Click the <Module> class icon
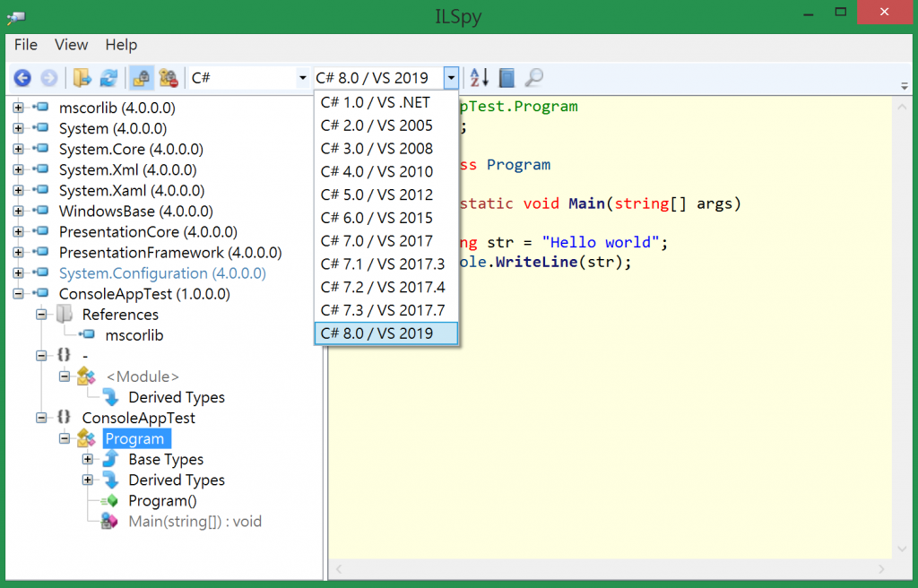 [x=87, y=376]
